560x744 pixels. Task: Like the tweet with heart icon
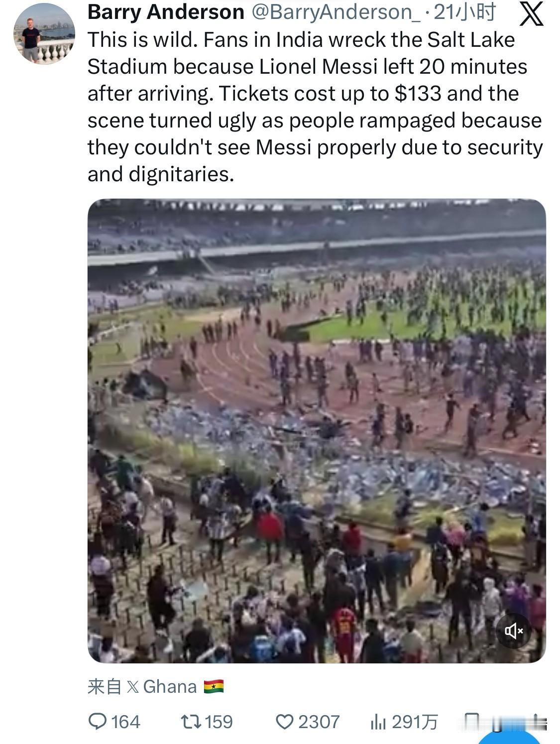(x=285, y=722)
